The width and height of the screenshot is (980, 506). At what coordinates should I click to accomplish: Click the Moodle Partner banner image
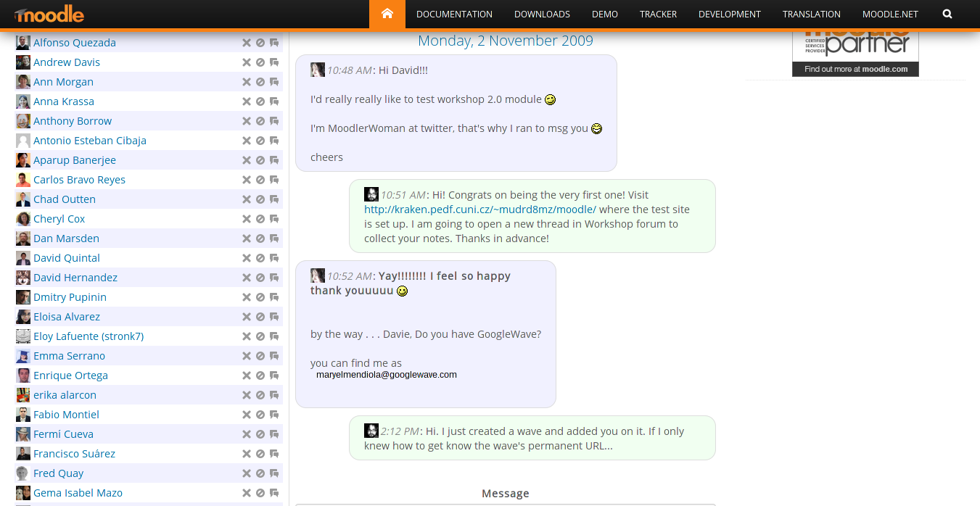pos(855,54)
